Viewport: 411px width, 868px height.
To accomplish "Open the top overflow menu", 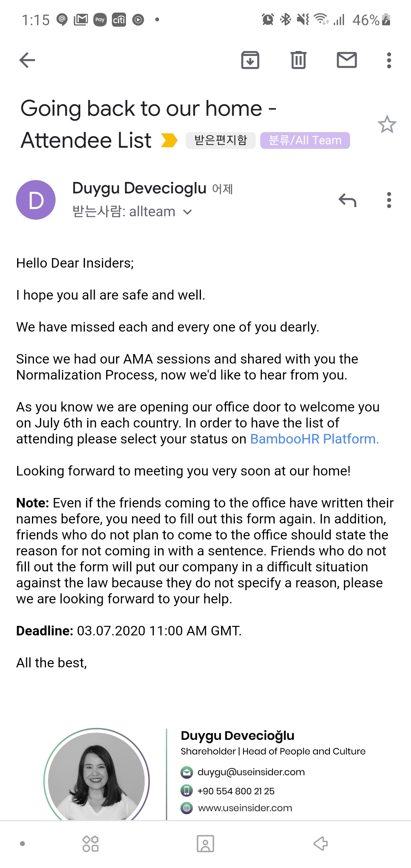I will click(x=389, y=60).
